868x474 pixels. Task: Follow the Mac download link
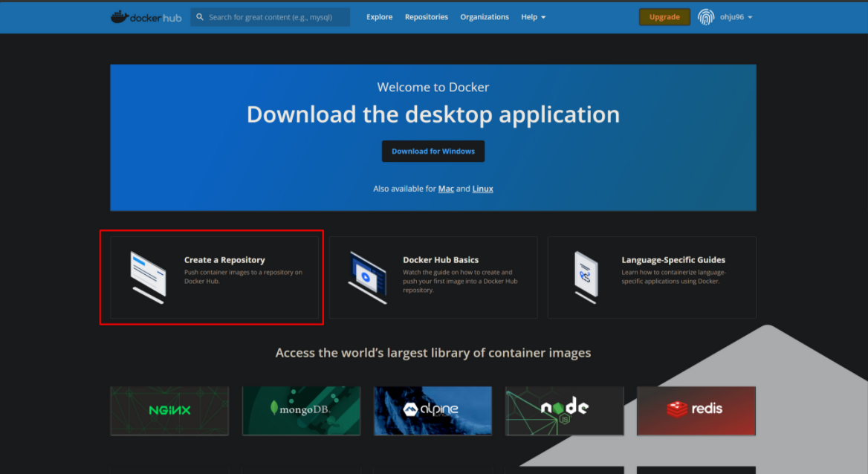(x=446, y=189)
